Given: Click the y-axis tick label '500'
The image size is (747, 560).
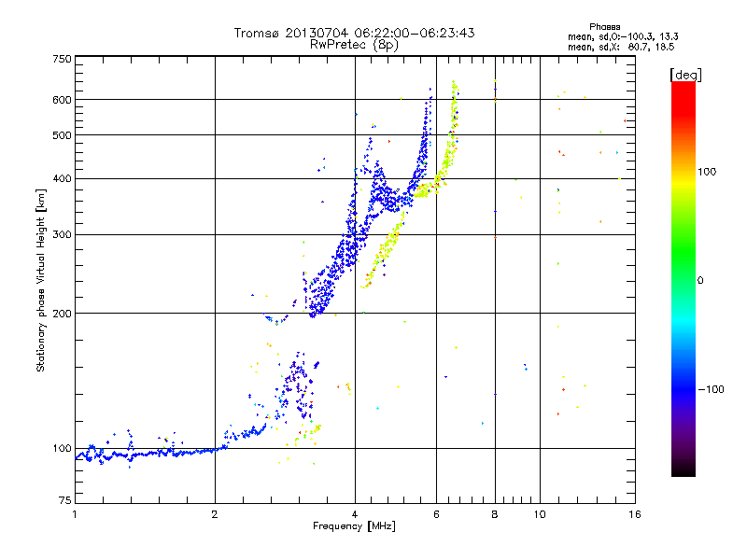Looking at the screenshot, I should (x=62, y=135).
